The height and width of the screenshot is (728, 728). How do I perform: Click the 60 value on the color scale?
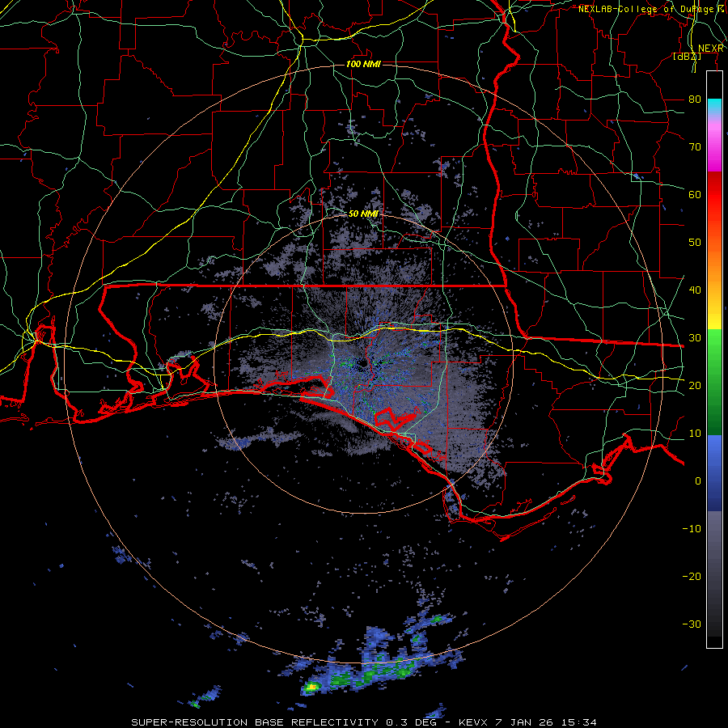[695, 194]
